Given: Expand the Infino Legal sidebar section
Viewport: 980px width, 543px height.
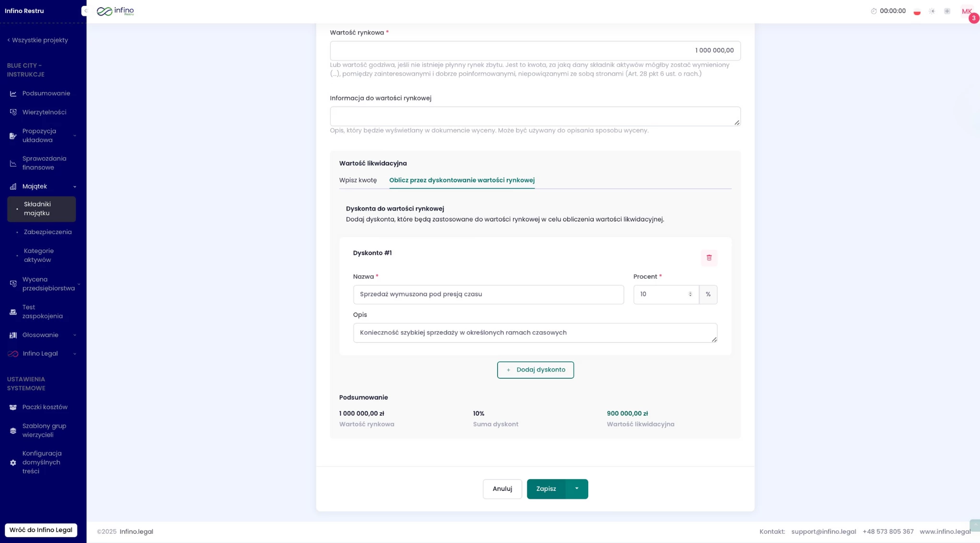Looking at the screenshot, I should tap(75, 354).
